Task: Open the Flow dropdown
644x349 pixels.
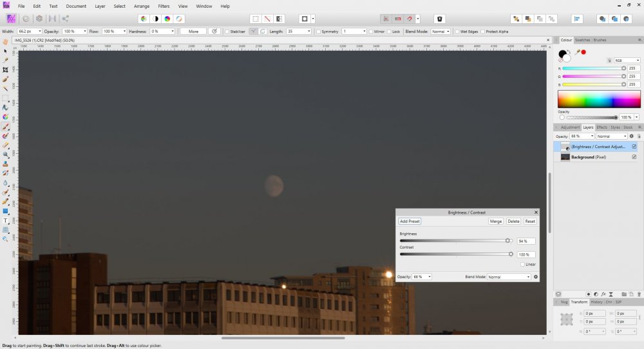Action: click(124, 31)
